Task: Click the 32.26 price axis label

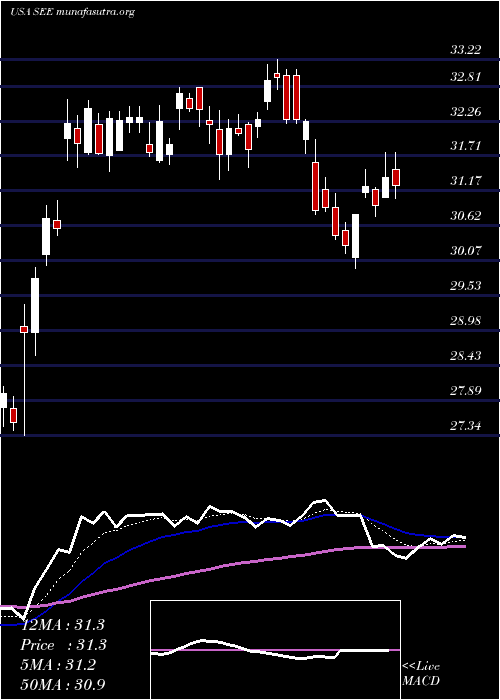Action: 466,112
